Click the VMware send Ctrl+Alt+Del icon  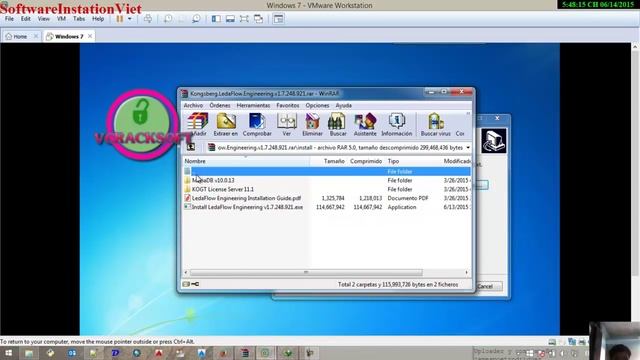pyautogui.click(x=148, y=19)
